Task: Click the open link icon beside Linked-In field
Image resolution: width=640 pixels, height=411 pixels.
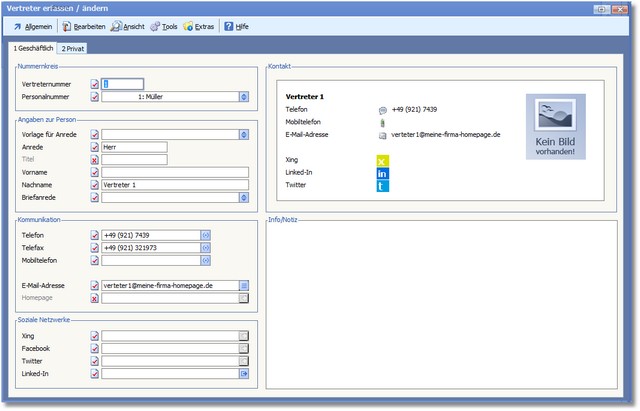Action: (x=243, y=374)
